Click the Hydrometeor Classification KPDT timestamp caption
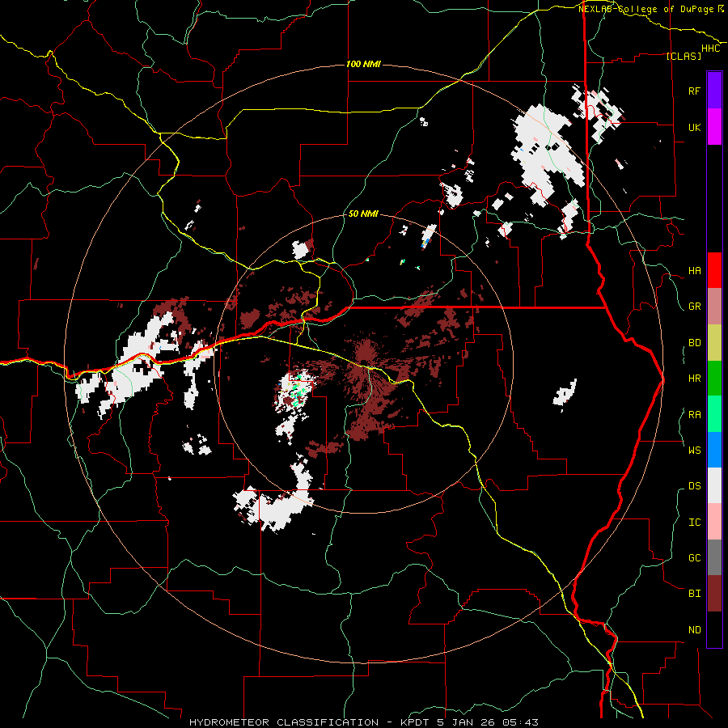 364,722
